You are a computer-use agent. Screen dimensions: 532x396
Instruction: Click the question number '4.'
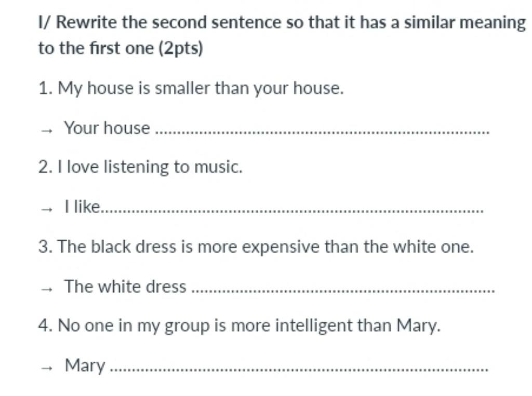coord(46,325)
